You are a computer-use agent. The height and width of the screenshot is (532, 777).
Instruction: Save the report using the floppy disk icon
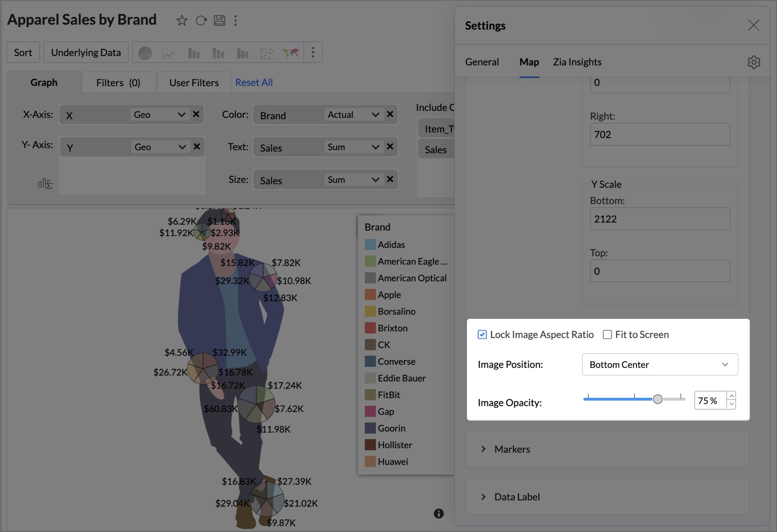coord(219,20)
